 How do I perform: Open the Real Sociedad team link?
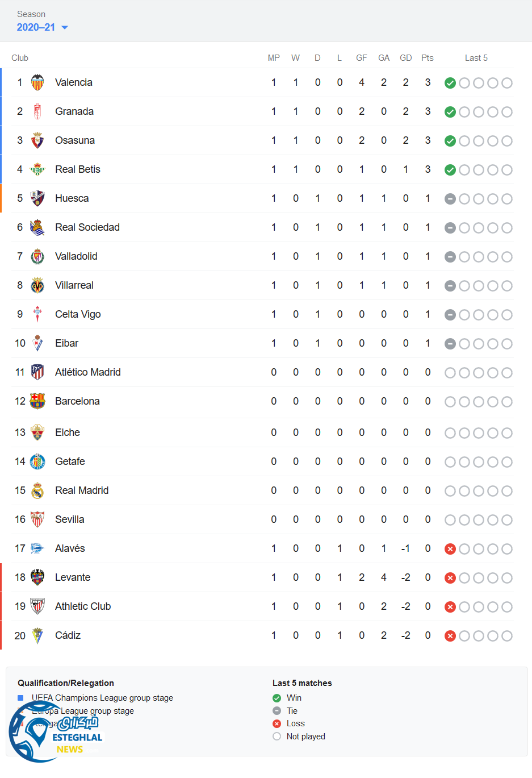(87, 227)
